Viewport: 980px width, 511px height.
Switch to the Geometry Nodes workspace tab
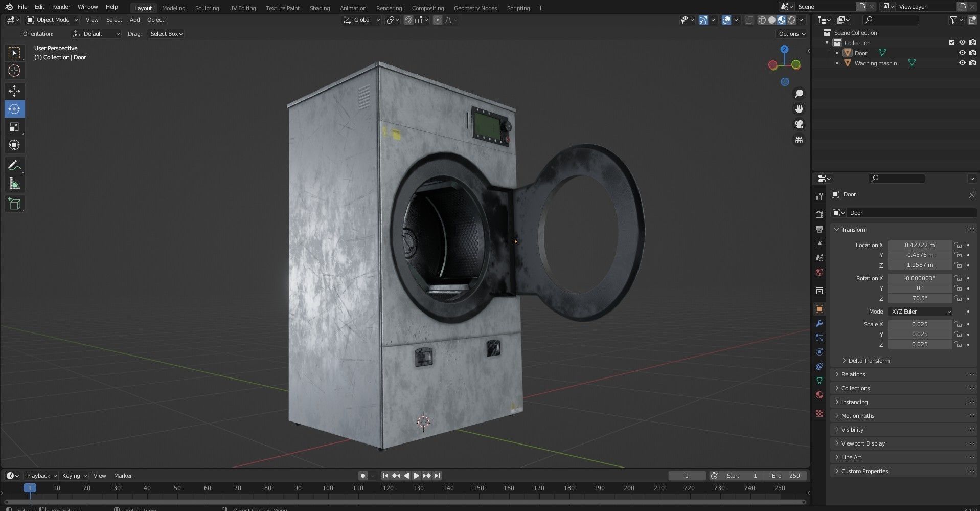(x=475, y=8)
